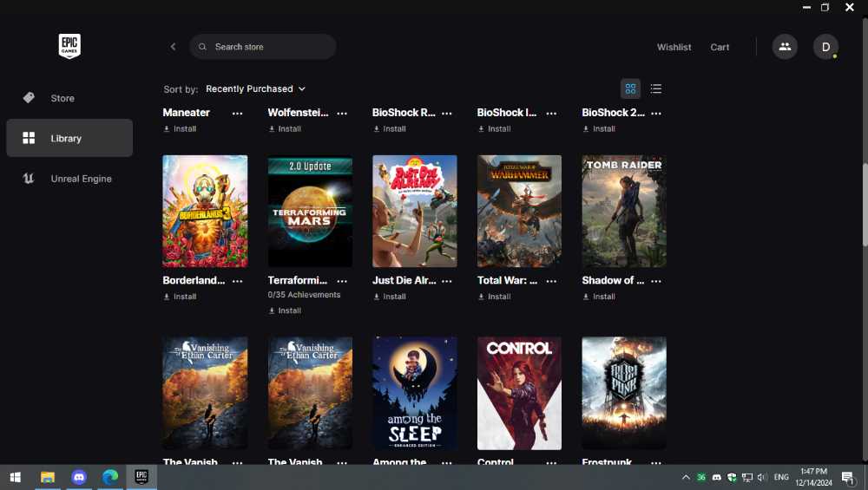The width and height of the screenshot is (868, 490).
Task: Open File Explorer from the taskbar
Action: (x=48, y=477)
